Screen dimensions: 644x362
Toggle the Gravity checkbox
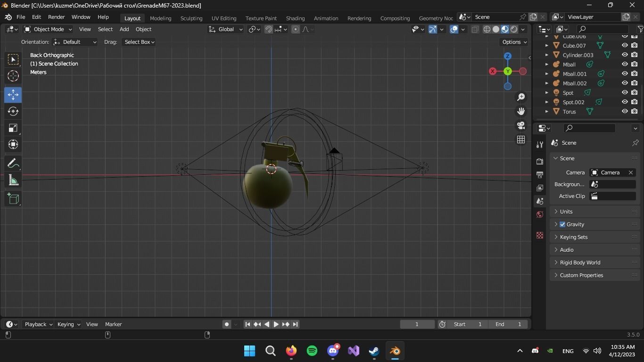click(x=562, y=224)
